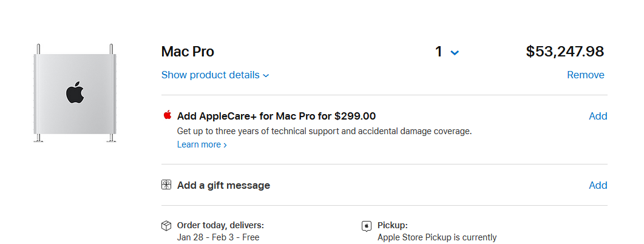Add AppleCare+ for Mac Pro
Viewport: 644px width, 244px height.
pyautogui.click(x=597, y=116)
